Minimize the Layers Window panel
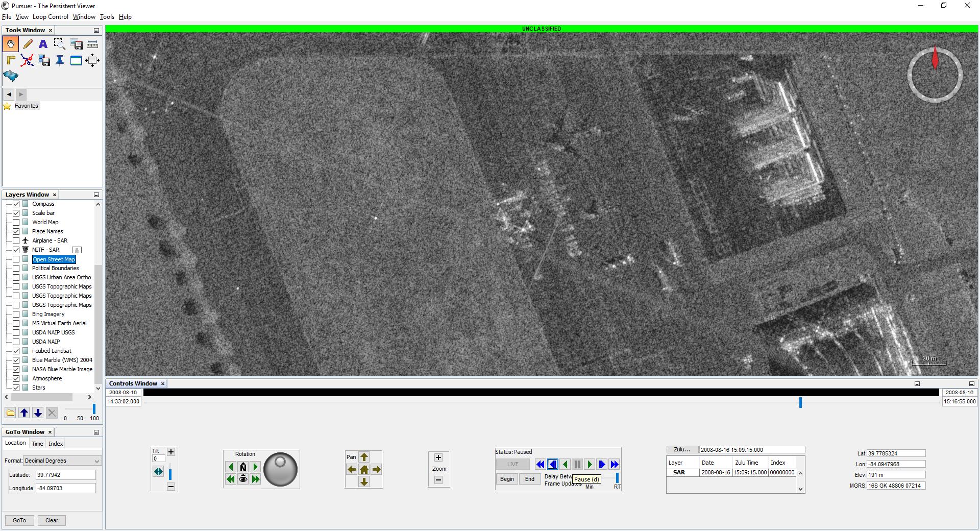The height and width of the screenshot is (531, 980). 96,195
